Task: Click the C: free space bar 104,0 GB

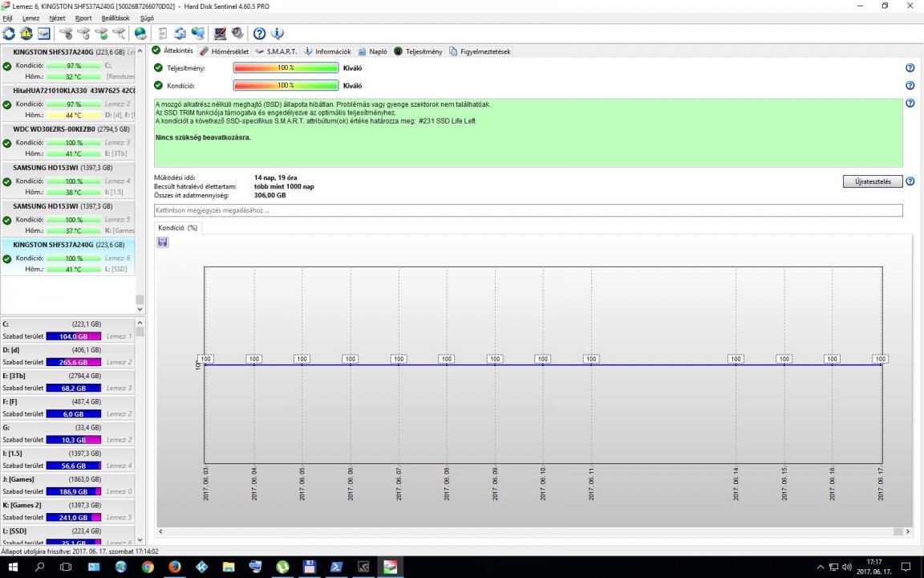Action: 73,336
